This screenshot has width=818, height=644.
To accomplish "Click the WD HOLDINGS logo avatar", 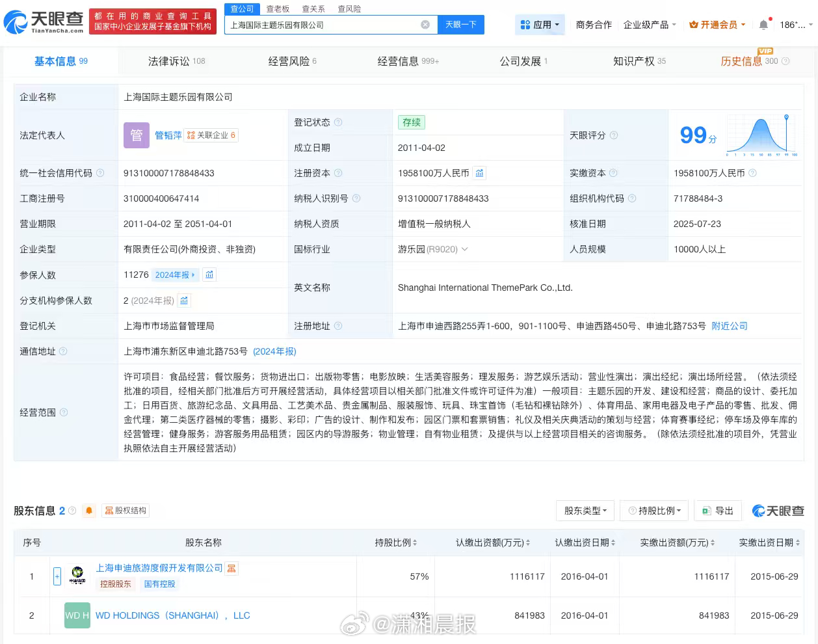I will pos(77,615).
